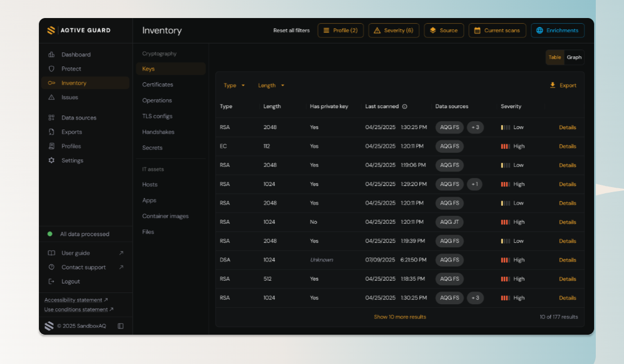This screenshot has height=364, width=624.
Task: Toggle the Severity (6) filter
Action: click(x=393, y=30)
